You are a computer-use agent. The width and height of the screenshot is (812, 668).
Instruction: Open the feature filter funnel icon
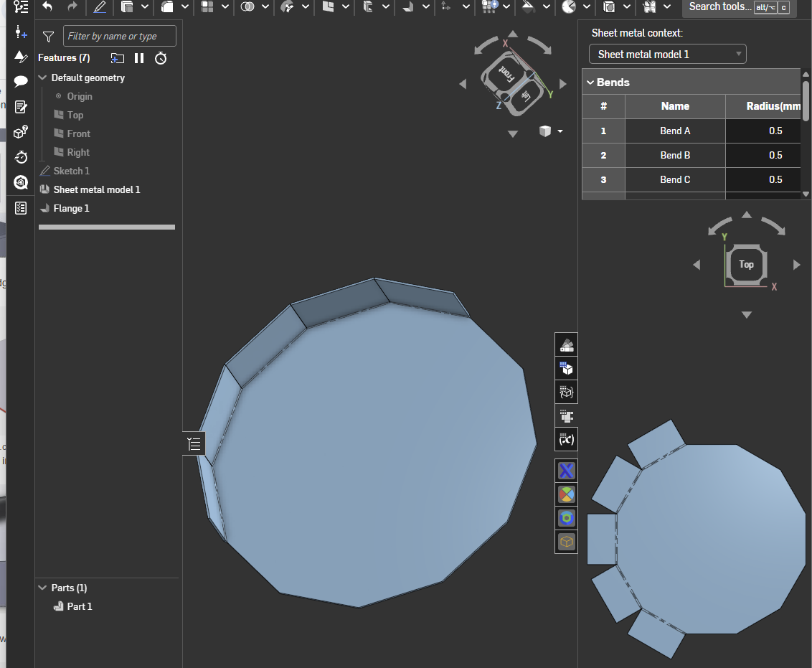tap(48, 37)
